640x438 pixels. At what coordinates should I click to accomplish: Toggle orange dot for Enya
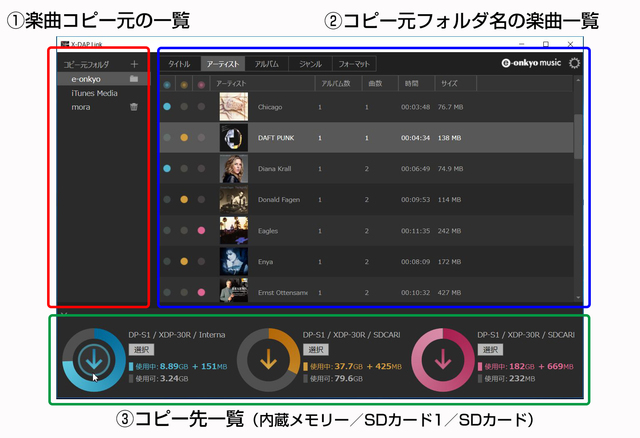[184, 261]
